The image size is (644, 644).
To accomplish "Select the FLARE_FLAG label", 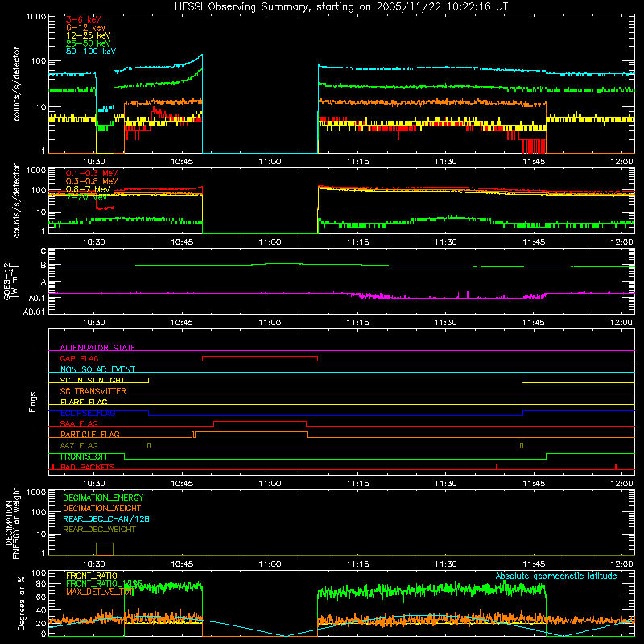I will point(84,402).
